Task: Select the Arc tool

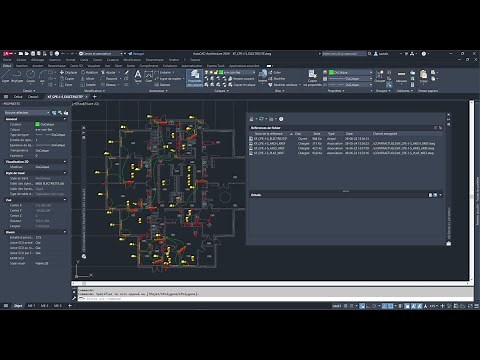Action: [x=42, y=76]
